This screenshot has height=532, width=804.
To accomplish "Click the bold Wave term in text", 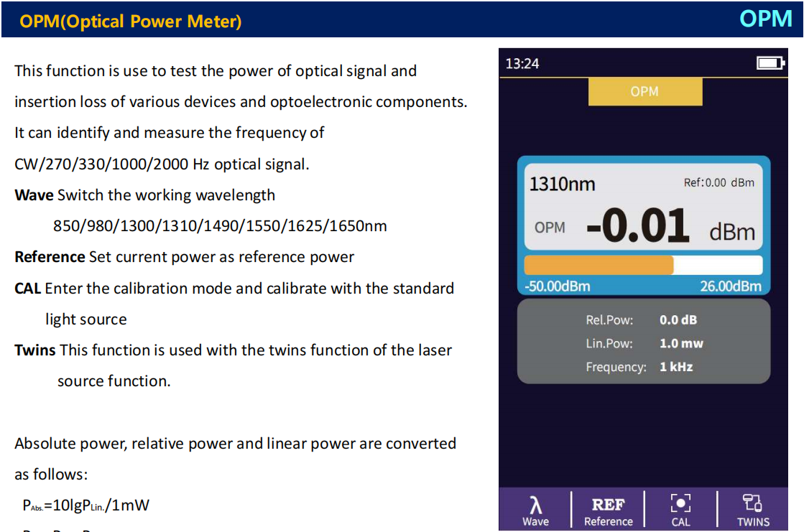I will coord(34,195).
